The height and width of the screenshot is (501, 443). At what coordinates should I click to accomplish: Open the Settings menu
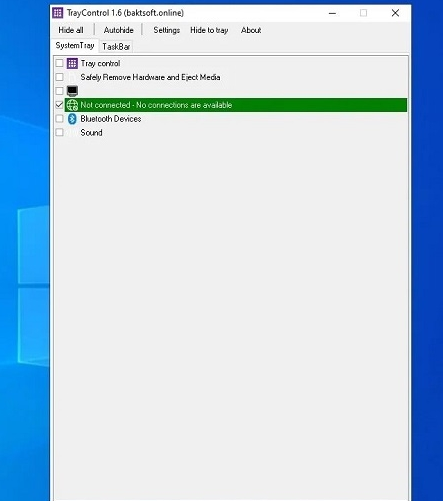167,30
